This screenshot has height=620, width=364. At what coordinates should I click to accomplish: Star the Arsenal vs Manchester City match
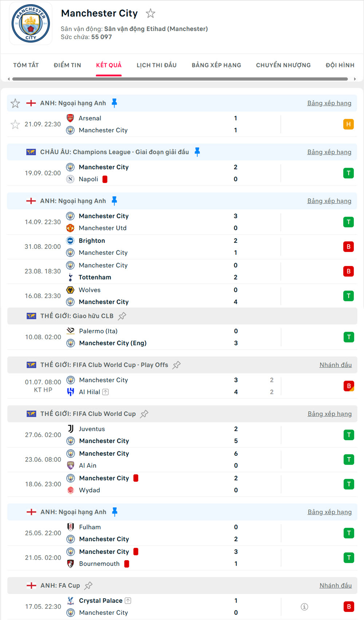point(15,125)
